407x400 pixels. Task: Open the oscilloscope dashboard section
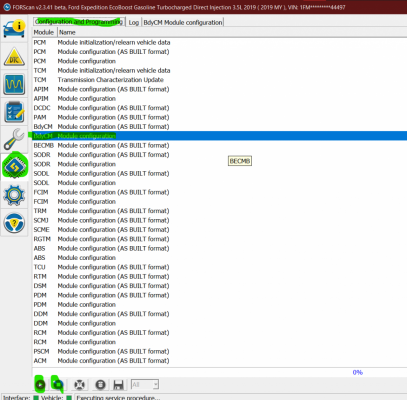coord(14,84)
